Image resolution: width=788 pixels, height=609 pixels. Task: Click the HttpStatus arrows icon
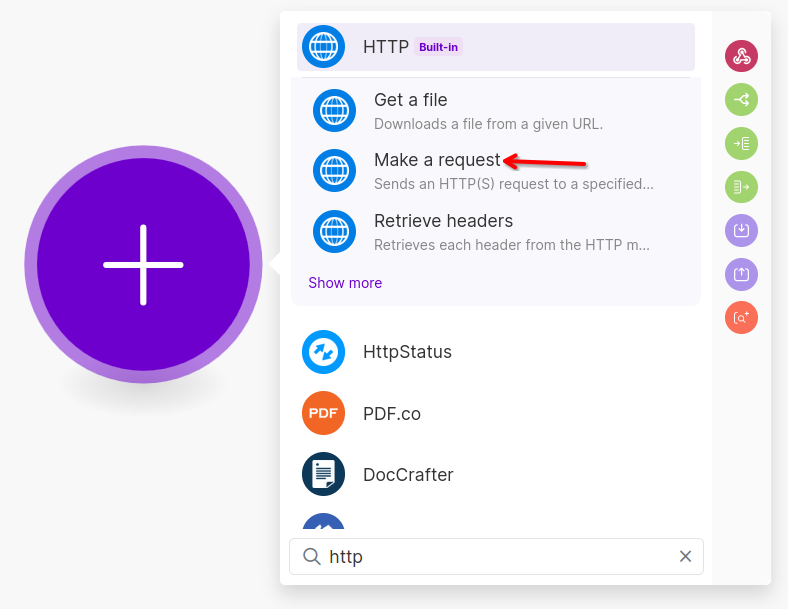coord(324,352)
